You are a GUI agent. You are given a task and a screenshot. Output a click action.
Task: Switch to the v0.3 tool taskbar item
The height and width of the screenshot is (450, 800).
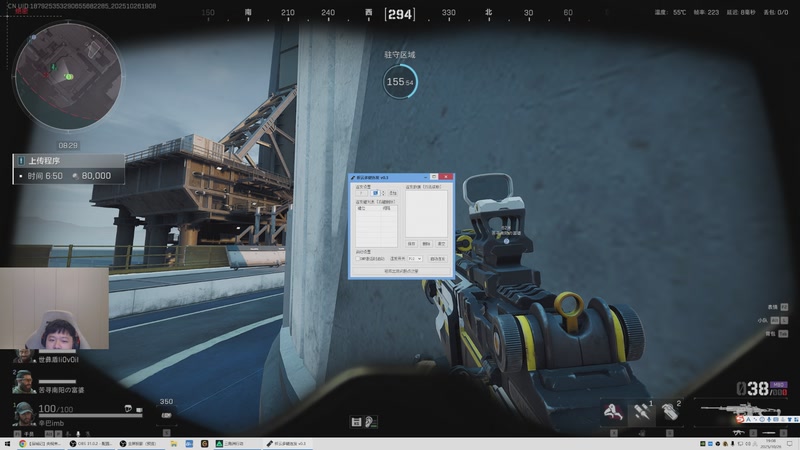click(x=288, y=444)
